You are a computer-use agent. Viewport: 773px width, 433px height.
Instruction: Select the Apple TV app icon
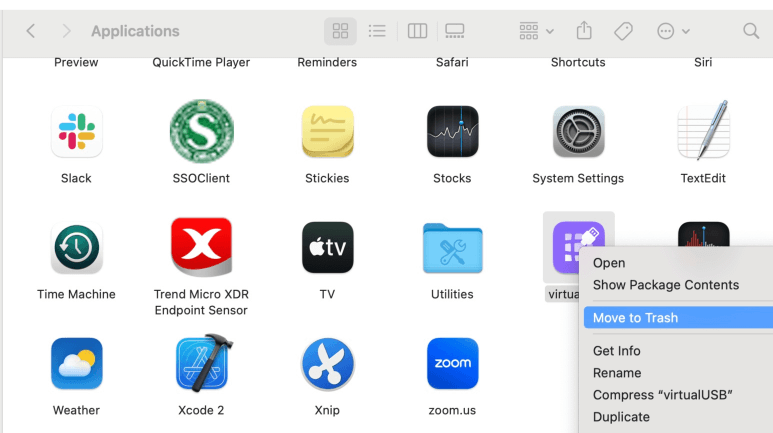coord(327,248)
